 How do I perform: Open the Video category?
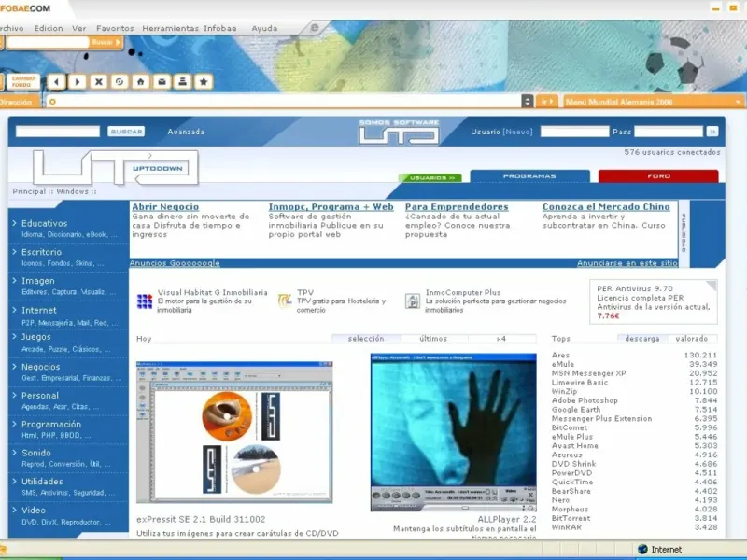click(x=34, y=510)
